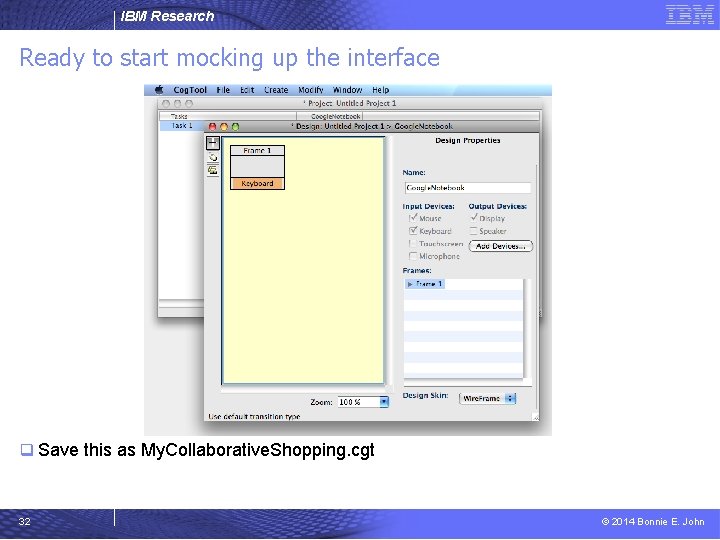
Task: Toggle the Mouse input device checkbox
Action: (413, 218)
